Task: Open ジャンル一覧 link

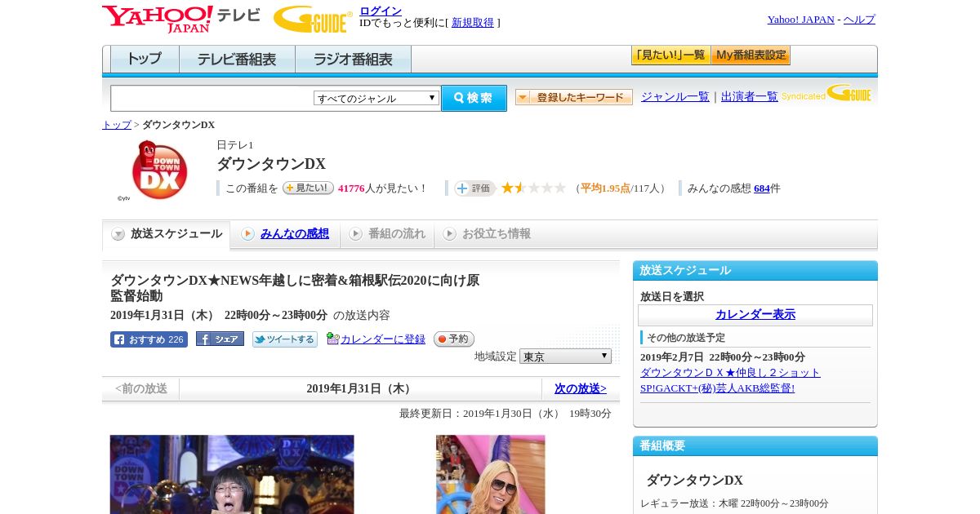Action: click(675, 97)
